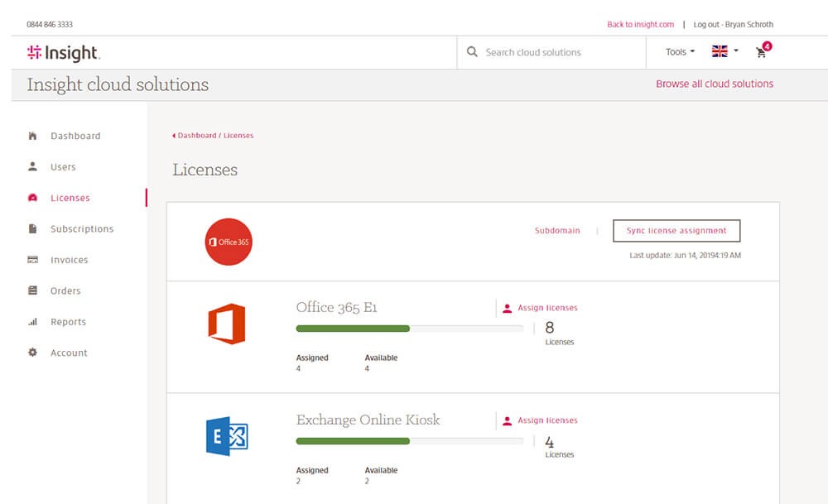
Task: Click Assigned value under Exchange Online Kiosk
Action: 298,481
